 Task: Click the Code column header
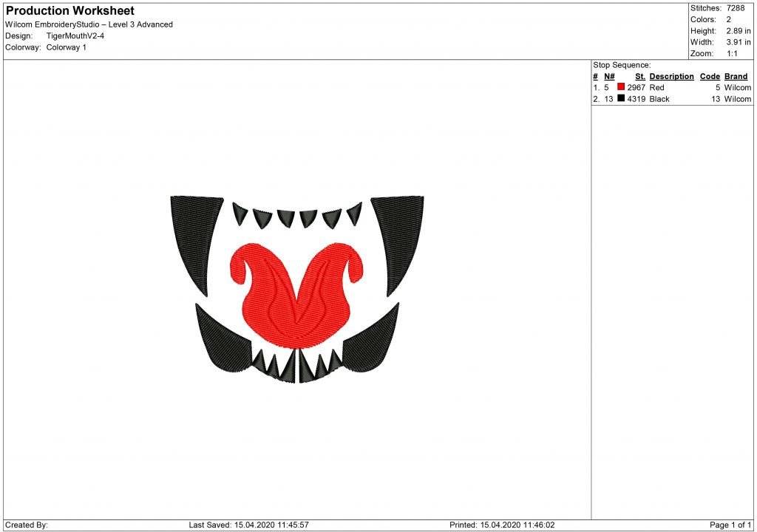pyautogui.click(x=710, y=76)
